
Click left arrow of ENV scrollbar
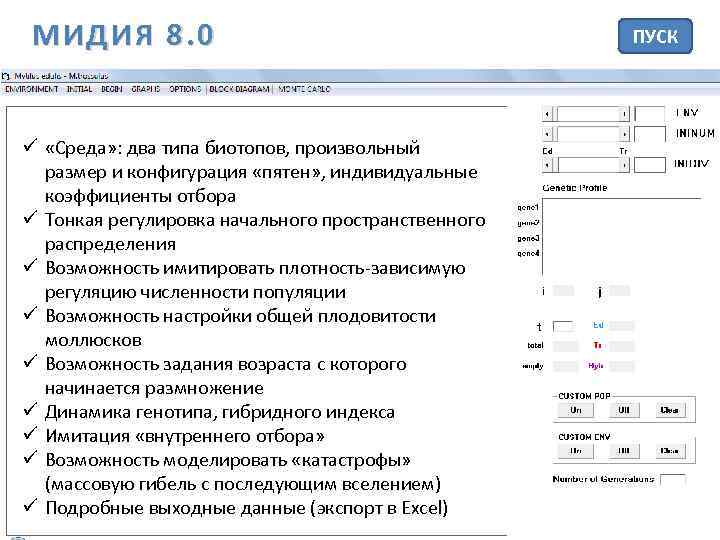547,114
